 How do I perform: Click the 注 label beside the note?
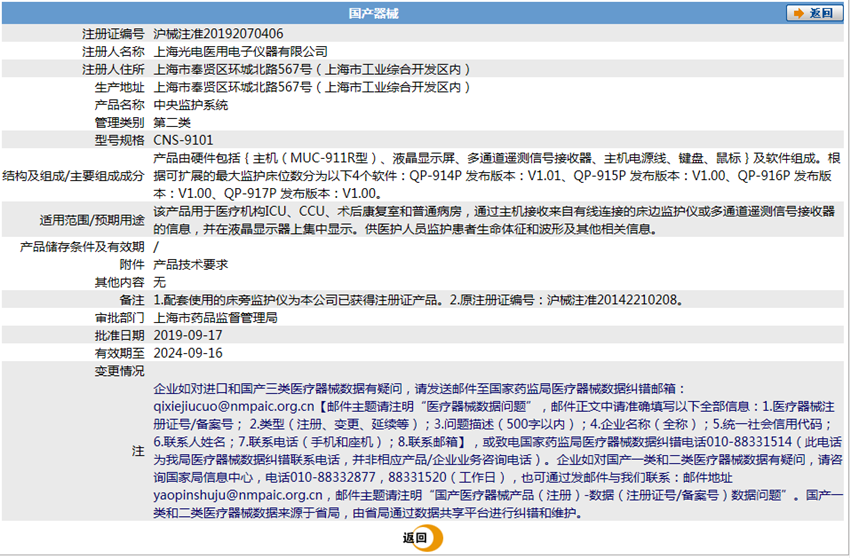(138, 451)
